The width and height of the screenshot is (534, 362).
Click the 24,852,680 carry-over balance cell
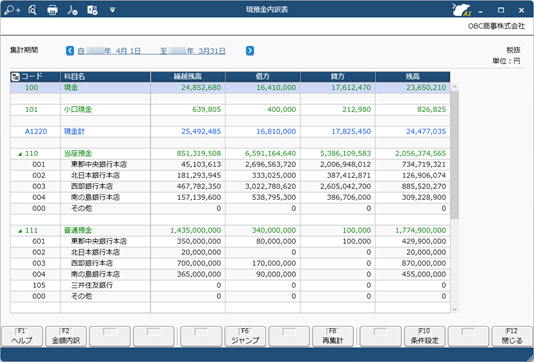point(188,88)
